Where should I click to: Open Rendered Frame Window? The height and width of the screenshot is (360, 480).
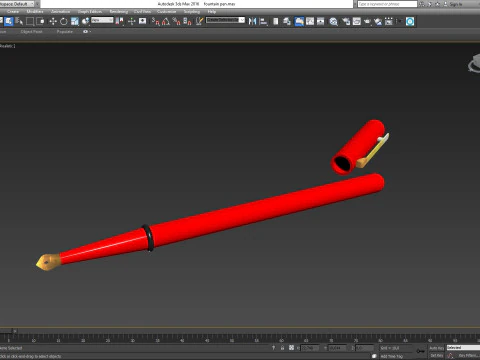pyautogui.click(x=357, y=22)
